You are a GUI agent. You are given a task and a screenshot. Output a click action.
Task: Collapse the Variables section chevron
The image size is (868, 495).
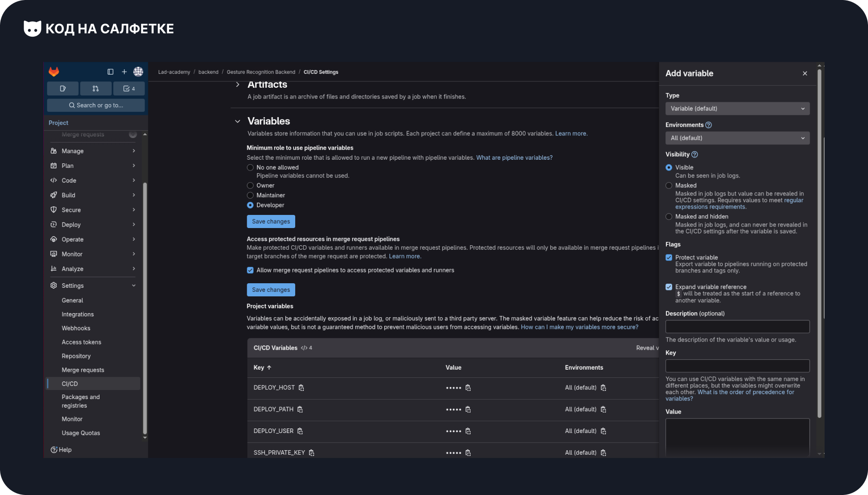(x=237, y=121)
